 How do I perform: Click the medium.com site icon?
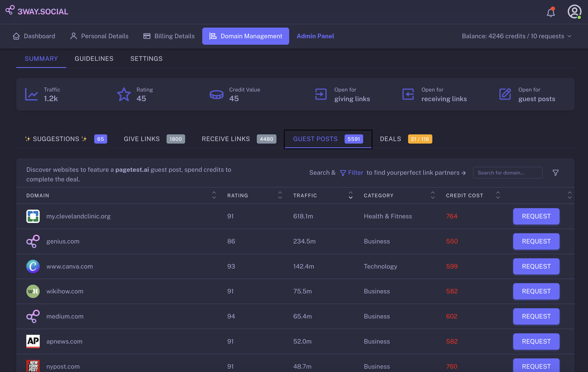click(x=33, y=316)
